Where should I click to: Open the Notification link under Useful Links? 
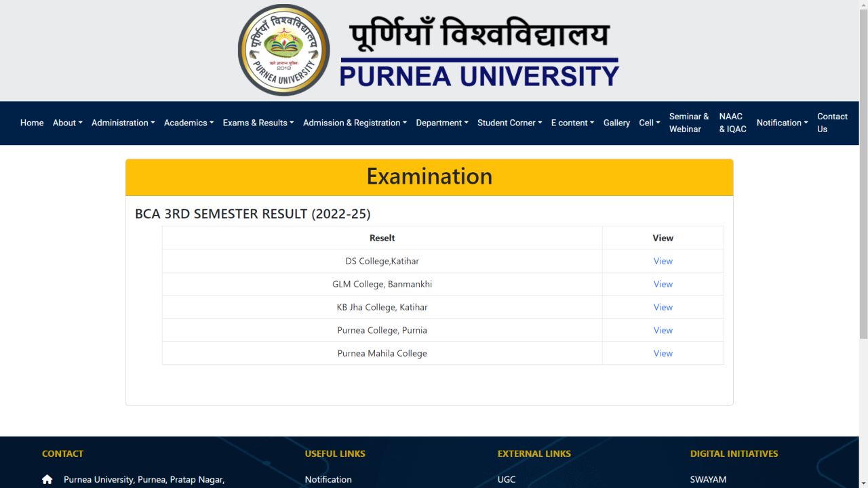pyautogui.click(x=328, y=479)
